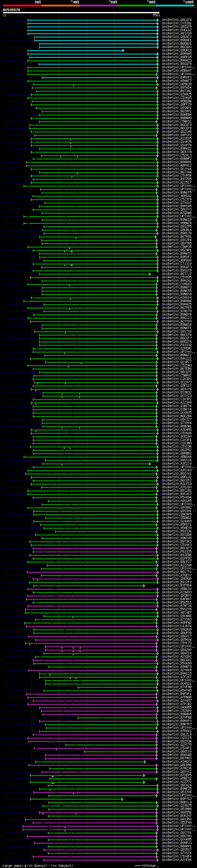Select the UniRef100_B6CQT3 label

[x=176, y=548]
